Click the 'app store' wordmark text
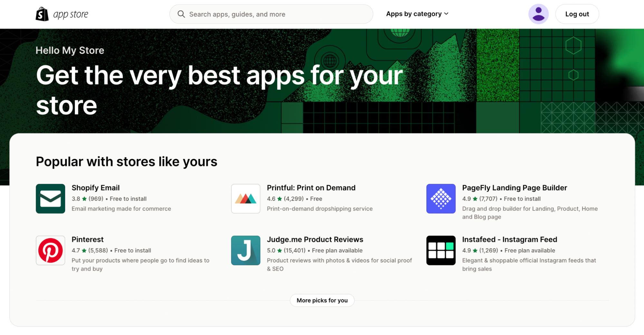 pos(71,14)
